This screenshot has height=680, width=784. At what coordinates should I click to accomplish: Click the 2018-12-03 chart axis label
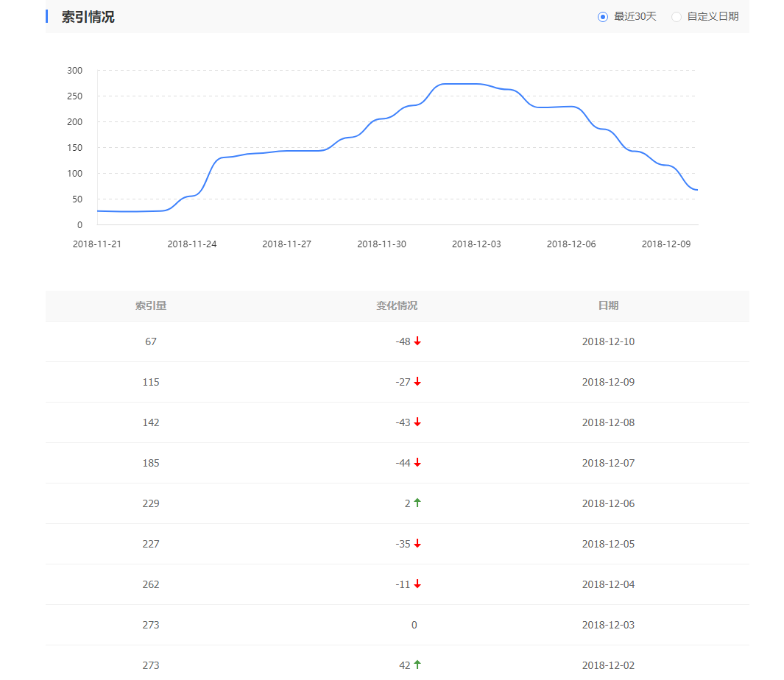pos(476,244)
